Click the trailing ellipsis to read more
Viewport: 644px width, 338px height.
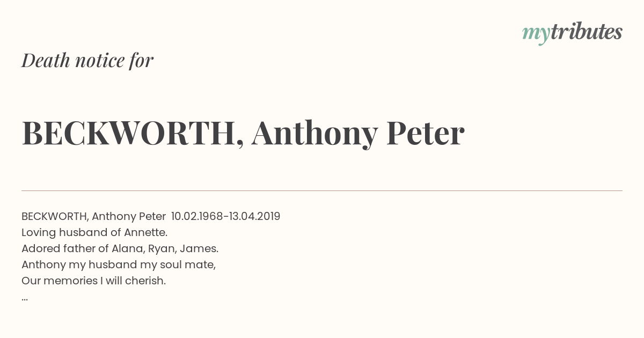click(x=25, y=299)
